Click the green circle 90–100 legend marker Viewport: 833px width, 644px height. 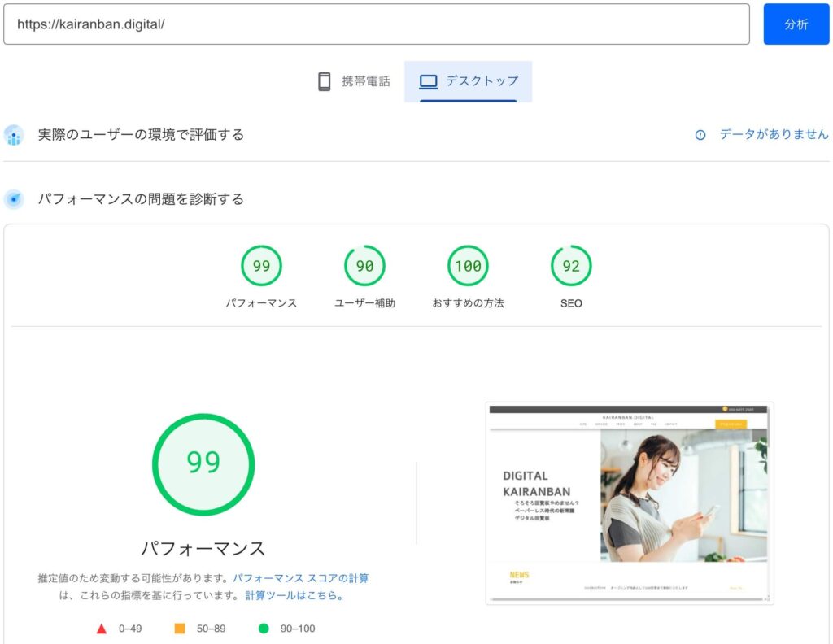pyautogui.click(x=263, y=629)
